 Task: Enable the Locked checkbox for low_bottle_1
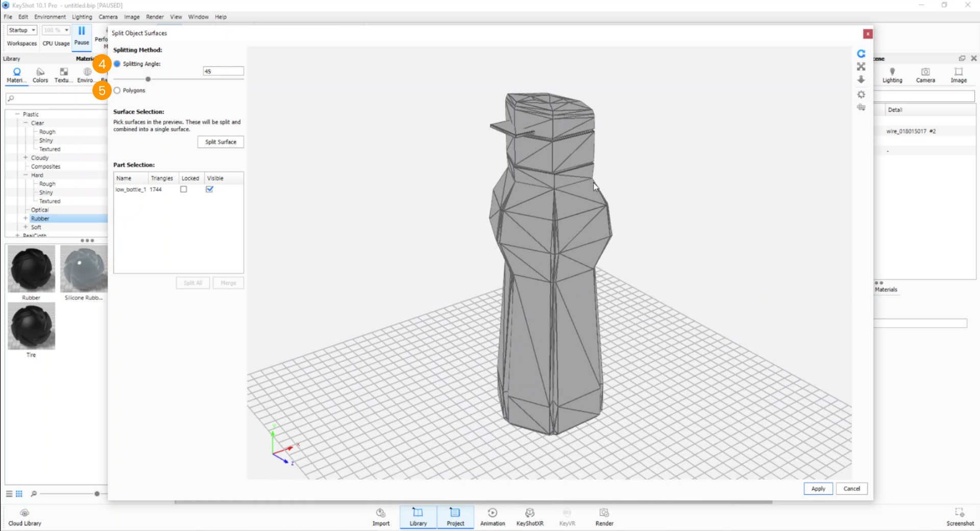tap(184, 189)
